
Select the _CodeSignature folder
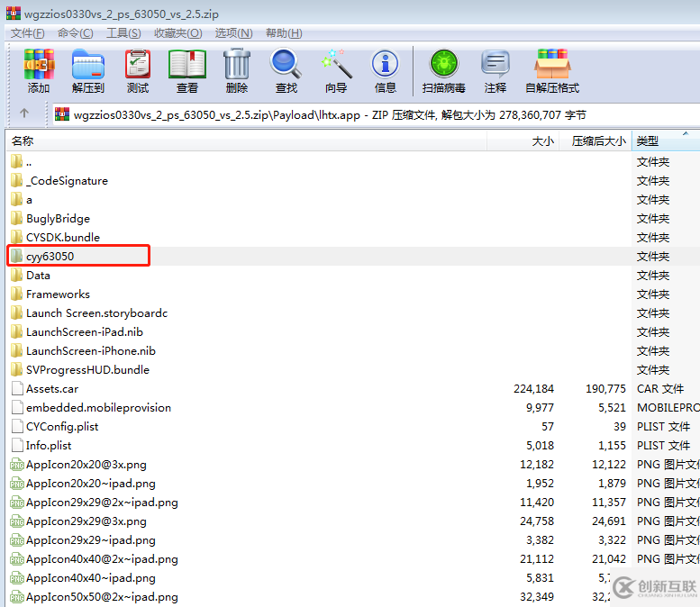point(59,181)
